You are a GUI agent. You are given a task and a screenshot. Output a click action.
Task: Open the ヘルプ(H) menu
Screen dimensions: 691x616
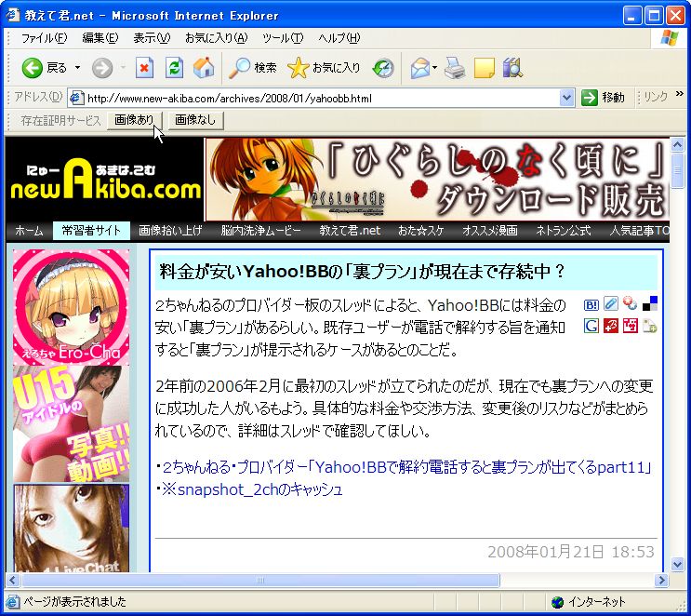339,38
